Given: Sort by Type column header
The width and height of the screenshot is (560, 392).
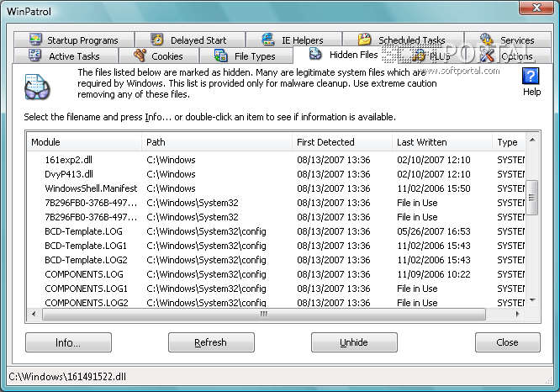Looking at the screenshot, I should (509, 142).
